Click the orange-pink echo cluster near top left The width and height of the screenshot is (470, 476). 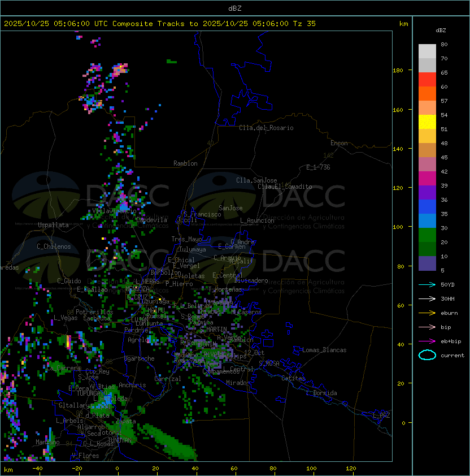pyautogui.click(x=120, y=70)
